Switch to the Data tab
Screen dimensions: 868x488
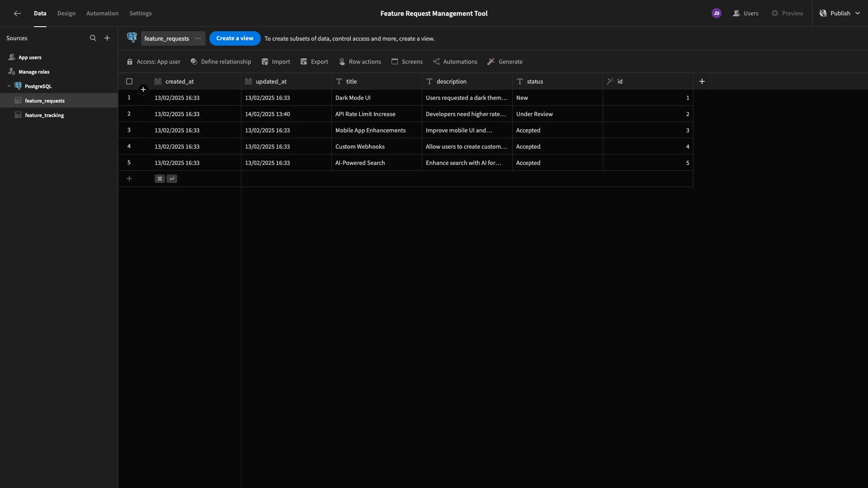40,14
